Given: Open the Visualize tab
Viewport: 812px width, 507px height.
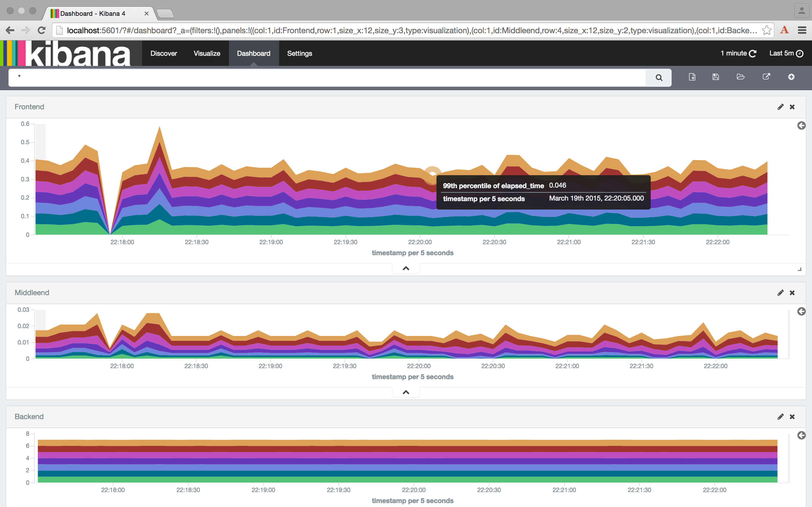Looking at the screenshot, I should [207, 53].
